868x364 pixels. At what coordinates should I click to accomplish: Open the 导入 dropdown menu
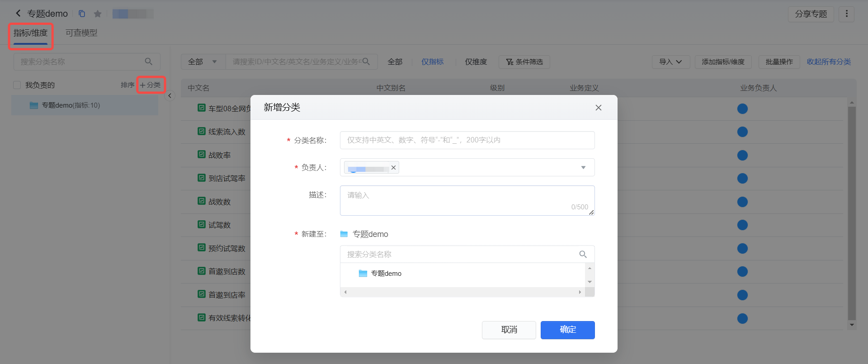point(670,62)
